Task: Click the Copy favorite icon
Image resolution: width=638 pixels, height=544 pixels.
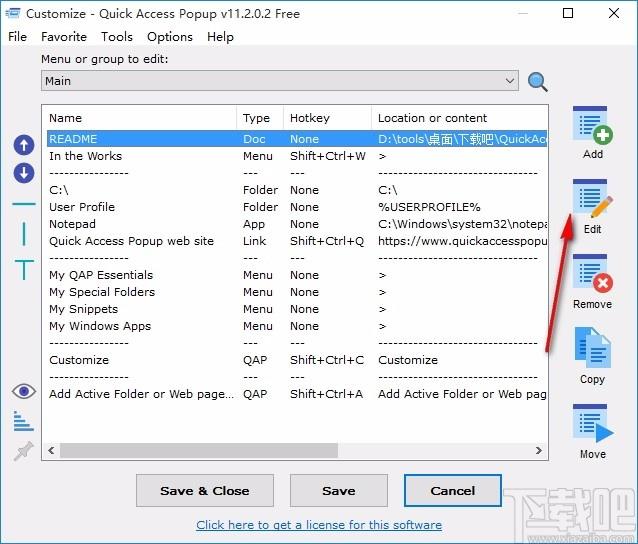Action: (x=592, y=348)
